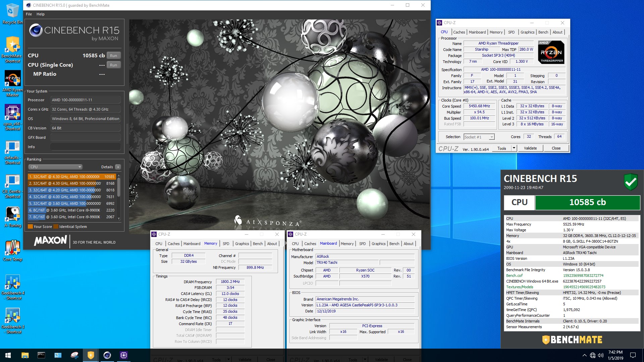Select ranking entry 1 with score 10585

tap(72, 177)
